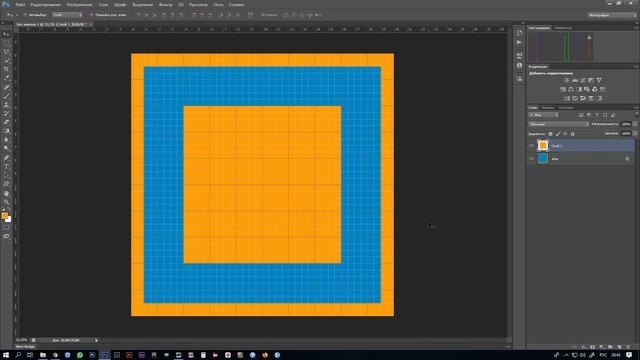Image resolution: width=640 pixels, height=360 pixels.
Task: Open the Изображение menu
Action: (x=80, y=5)
